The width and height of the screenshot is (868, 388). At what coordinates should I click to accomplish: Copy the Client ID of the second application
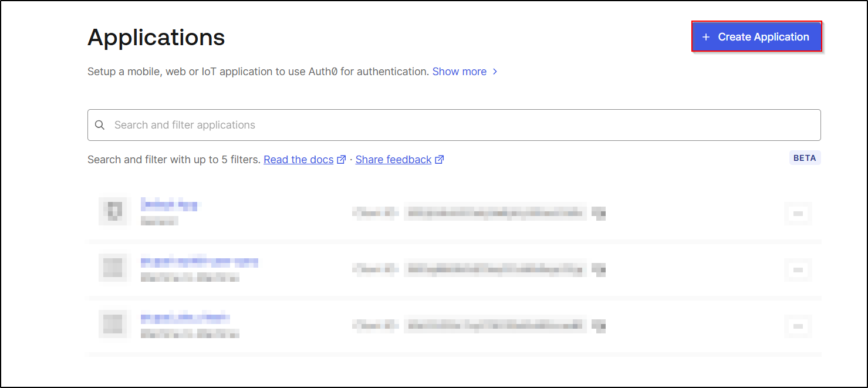[599, 269]
